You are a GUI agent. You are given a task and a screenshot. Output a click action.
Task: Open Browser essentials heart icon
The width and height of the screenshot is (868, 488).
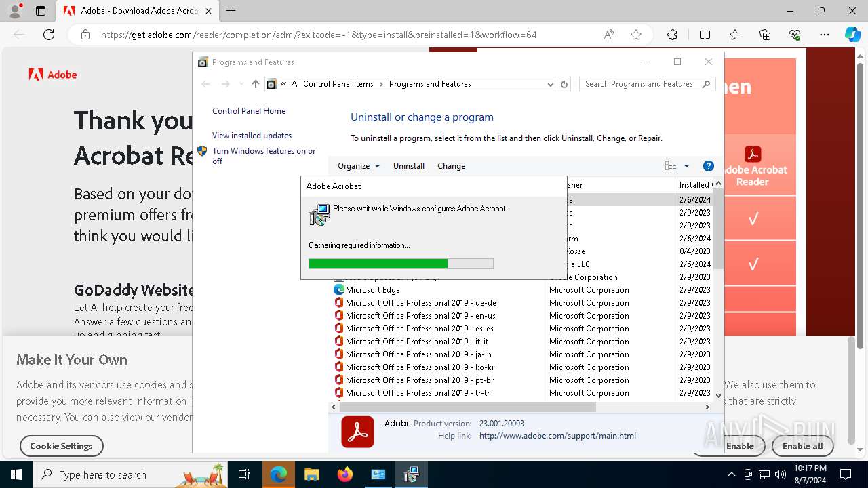click(795, 35)
